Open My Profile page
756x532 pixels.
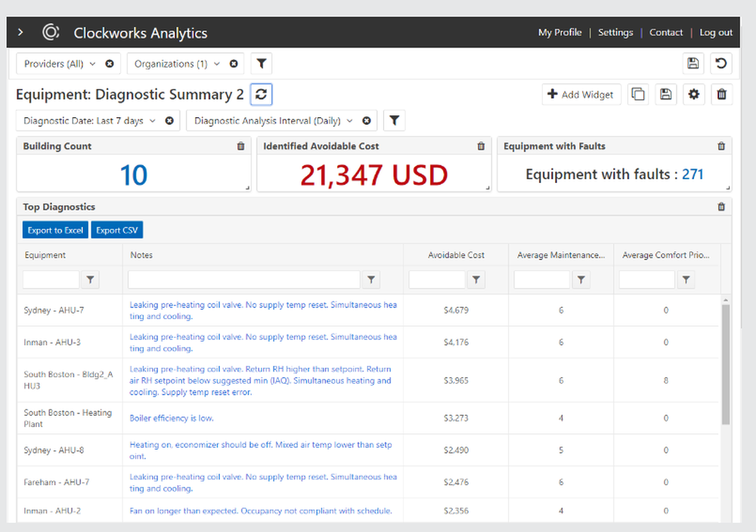(559, 32)
